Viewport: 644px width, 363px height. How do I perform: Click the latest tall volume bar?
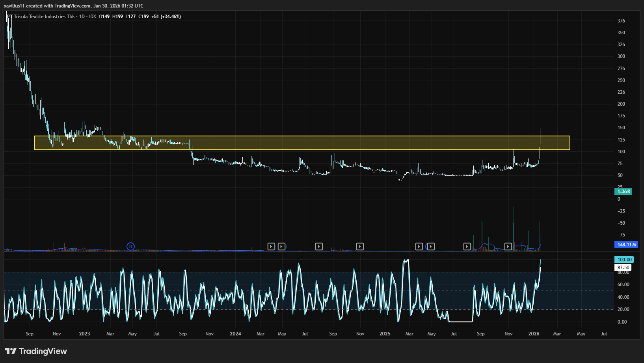coord(541,221)
